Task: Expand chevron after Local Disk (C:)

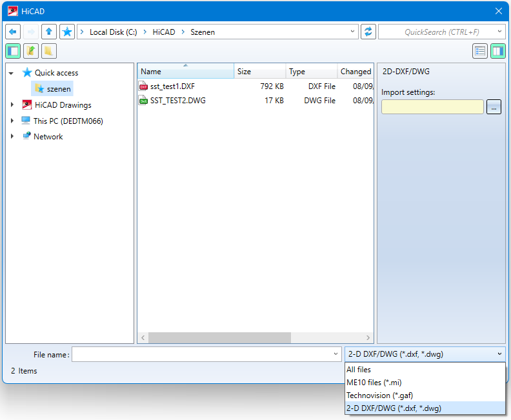Action: [x=145, y=32]
